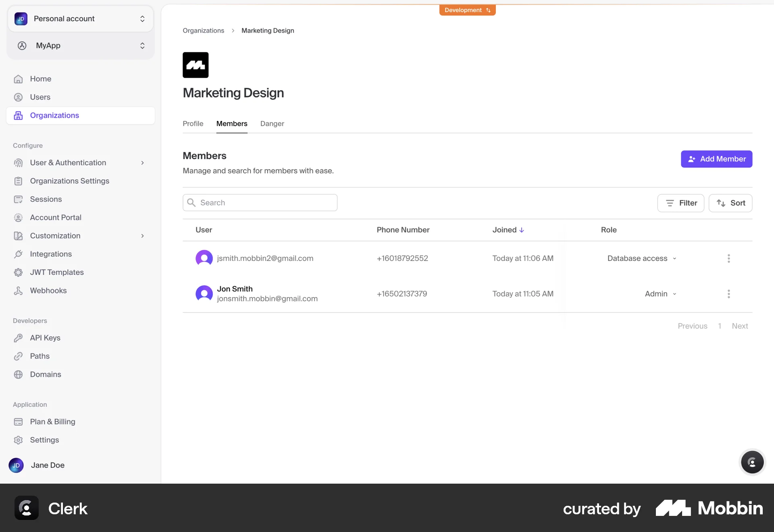Open Organizations Settings from the sidebar
This screenshot has height=532, width=774.
point(69,181)
